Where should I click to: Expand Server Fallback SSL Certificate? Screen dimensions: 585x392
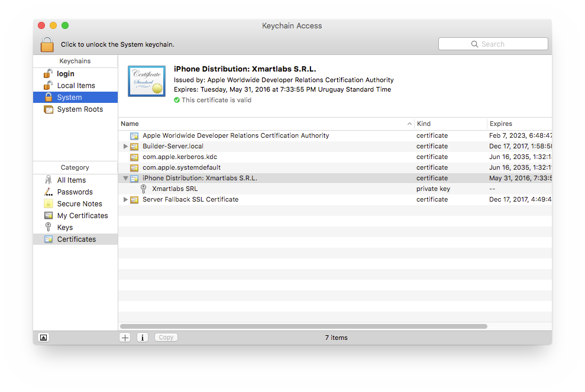click(125, 200)
